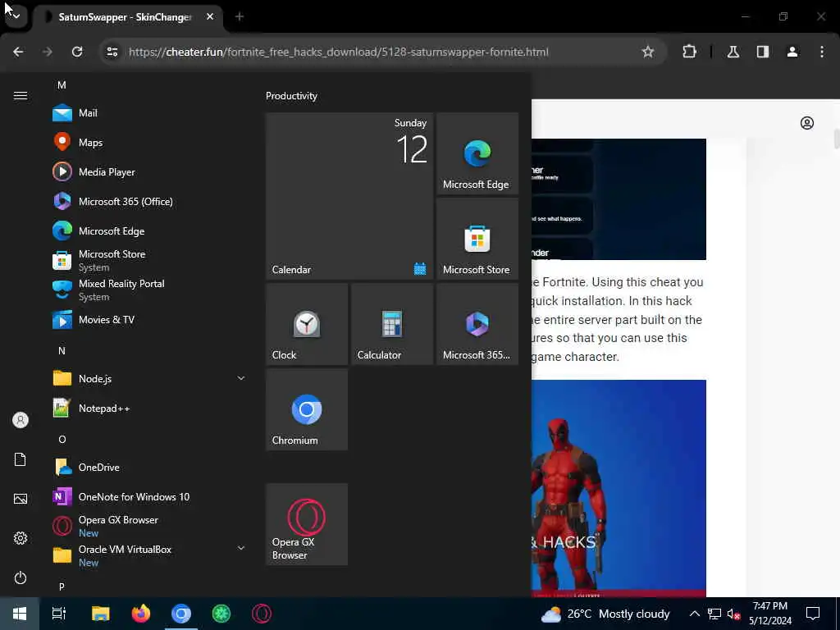
Task: Launch Microsoft 365 (Office) from the app list
Action: coord(149,202)
